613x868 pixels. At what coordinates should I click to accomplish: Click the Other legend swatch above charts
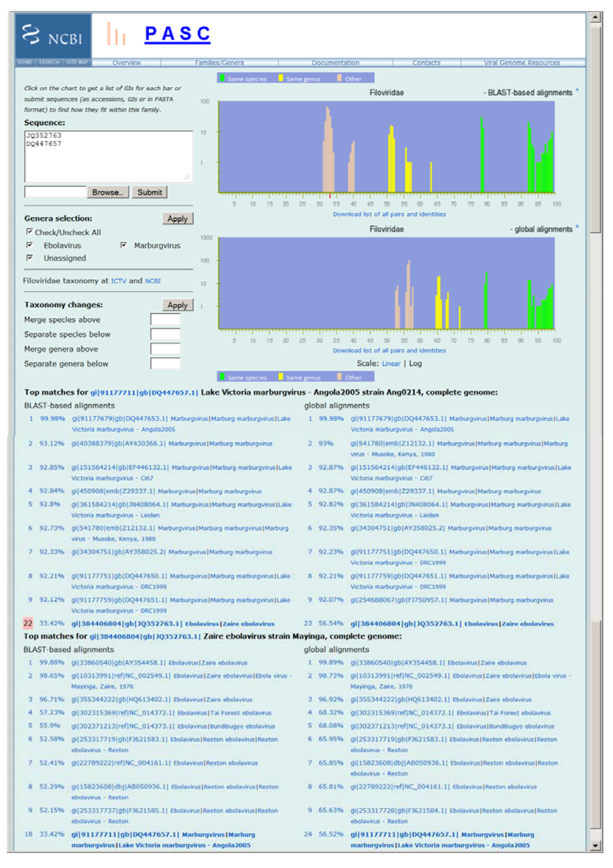[339, 78]
